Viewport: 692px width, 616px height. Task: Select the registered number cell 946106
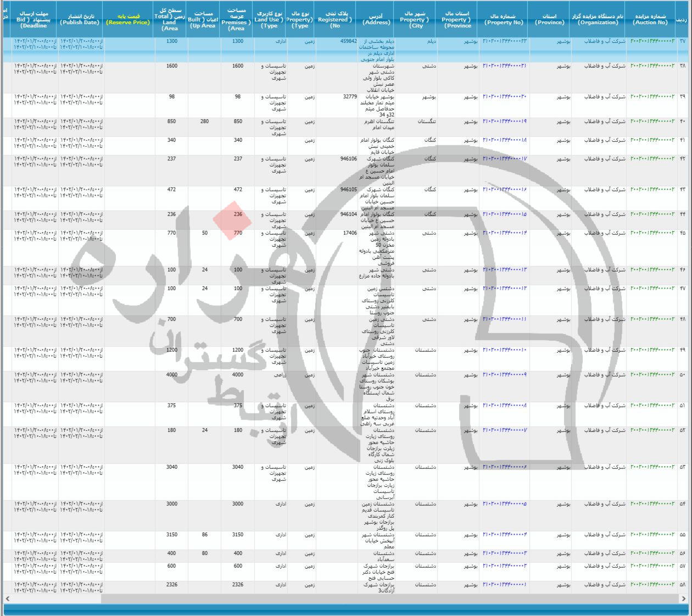pyautogui.click(x=348, y=159)
